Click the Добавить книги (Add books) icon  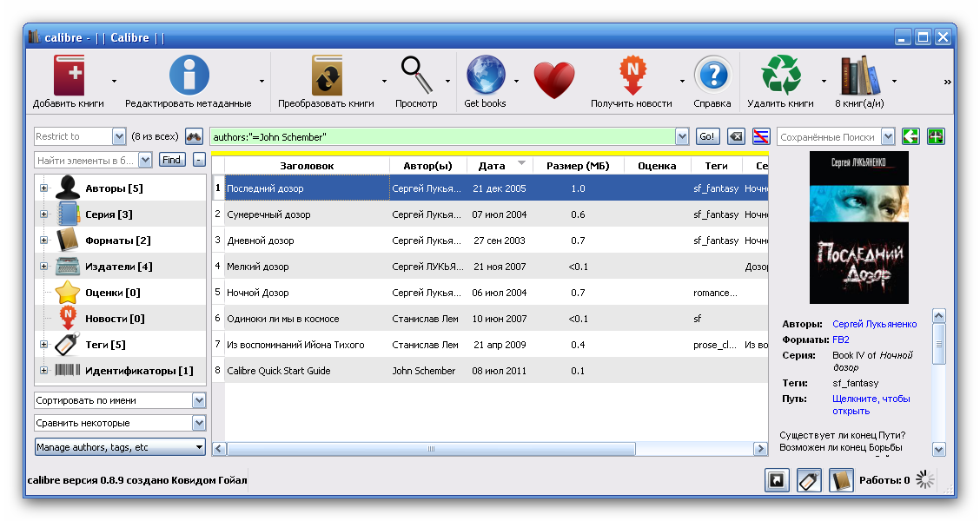[x=69, y=75]
